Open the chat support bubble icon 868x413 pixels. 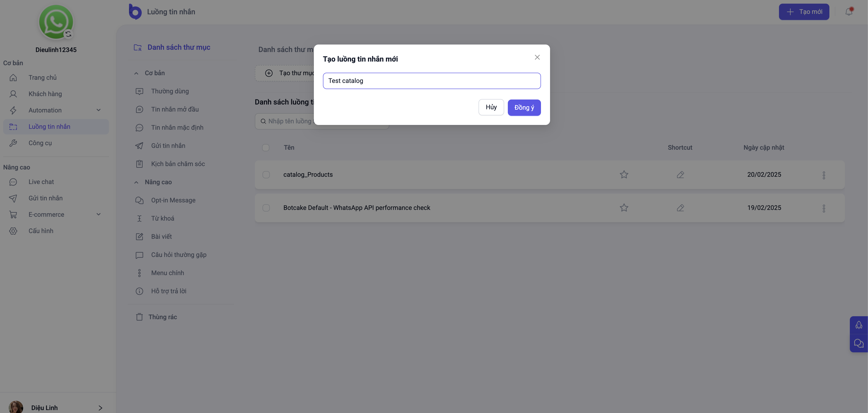858,343
